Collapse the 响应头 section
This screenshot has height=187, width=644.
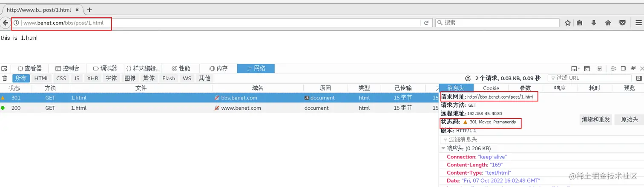coord(443,148)
